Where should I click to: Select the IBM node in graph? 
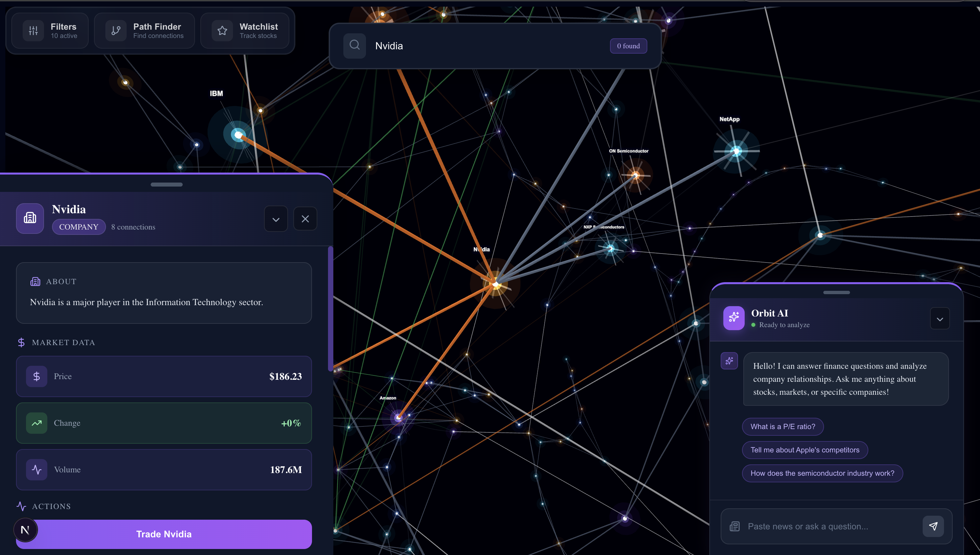(238, 135)
